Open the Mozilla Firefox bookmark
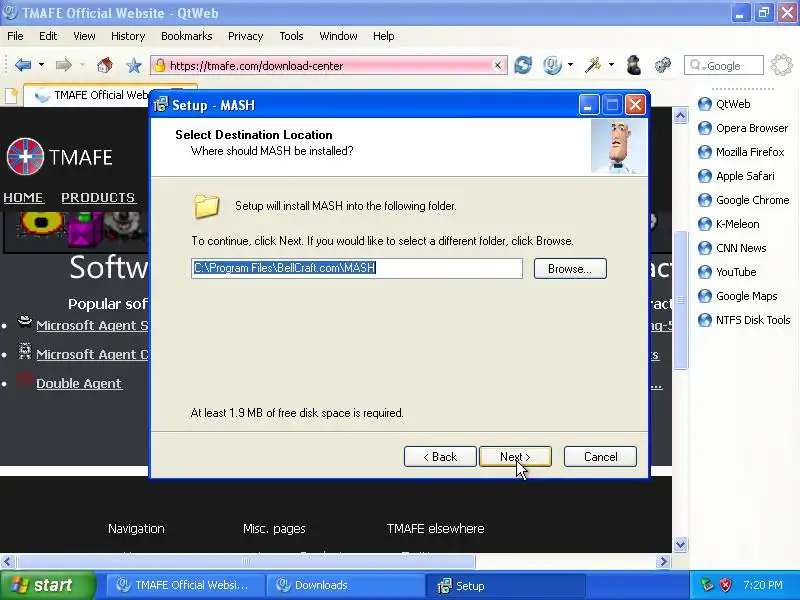This screenshot has height=600, width=800. (741, 152)
